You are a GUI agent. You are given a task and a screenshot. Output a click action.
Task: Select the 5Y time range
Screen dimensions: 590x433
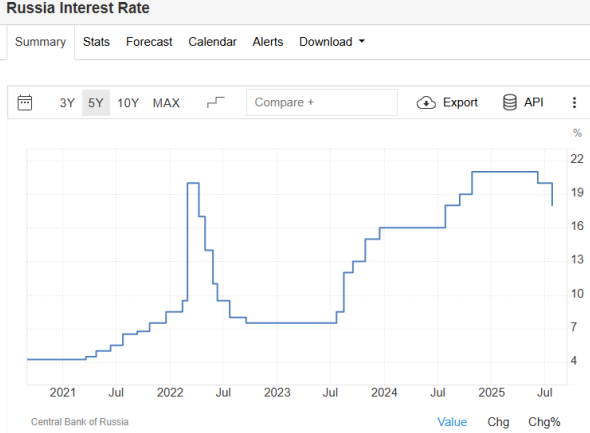[96, 103]
